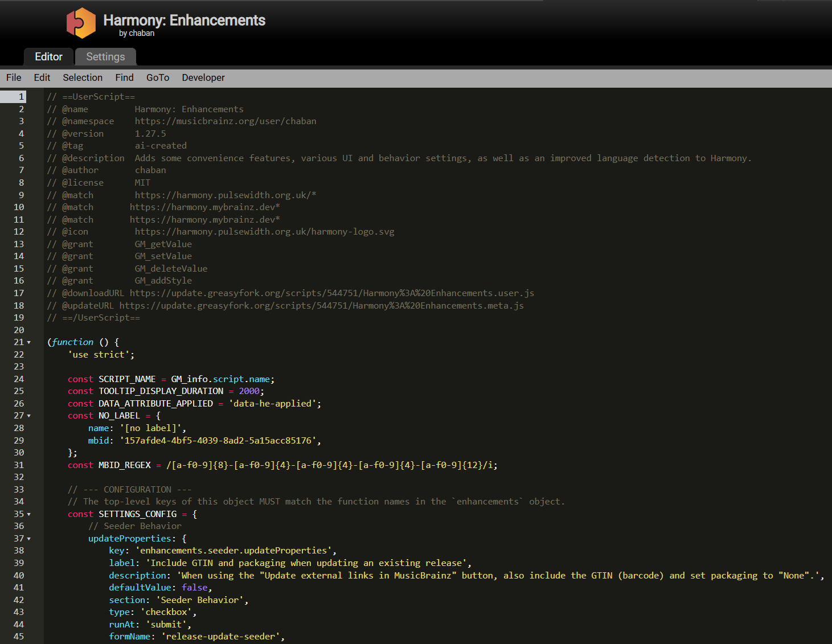This screenshot has height=644, width=832.
Task: Click line number 20 in the gutter
Action: [x=19, y=330]
